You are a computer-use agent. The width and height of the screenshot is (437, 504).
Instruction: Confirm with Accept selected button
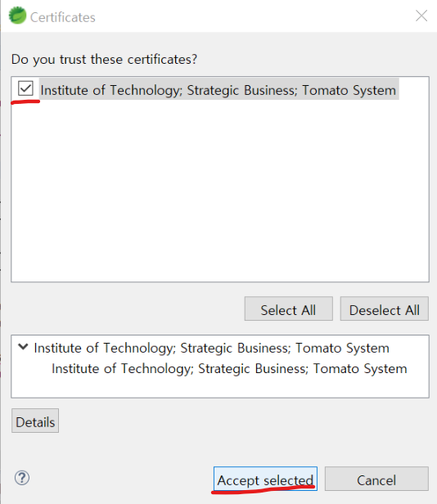click(x=265, y=479)
